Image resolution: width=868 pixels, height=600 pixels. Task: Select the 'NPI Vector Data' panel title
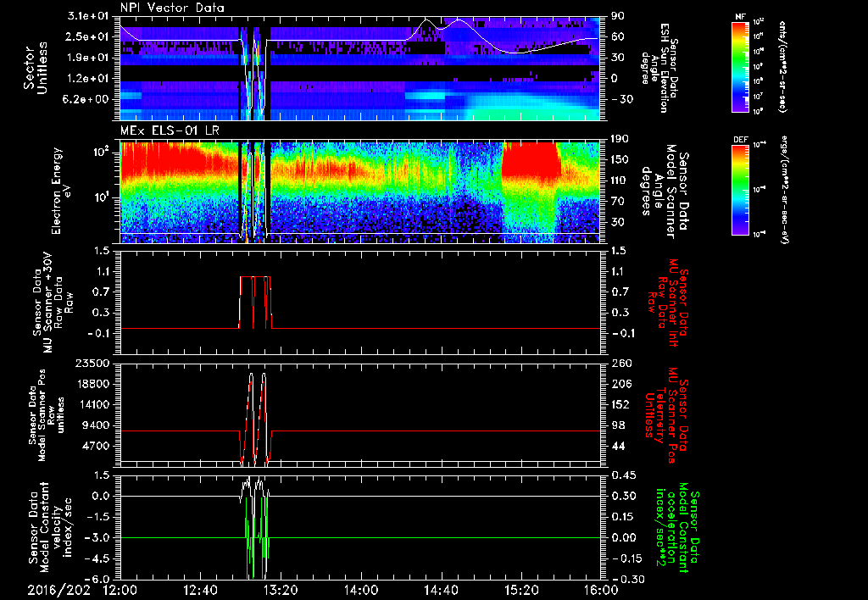point(172,8)
